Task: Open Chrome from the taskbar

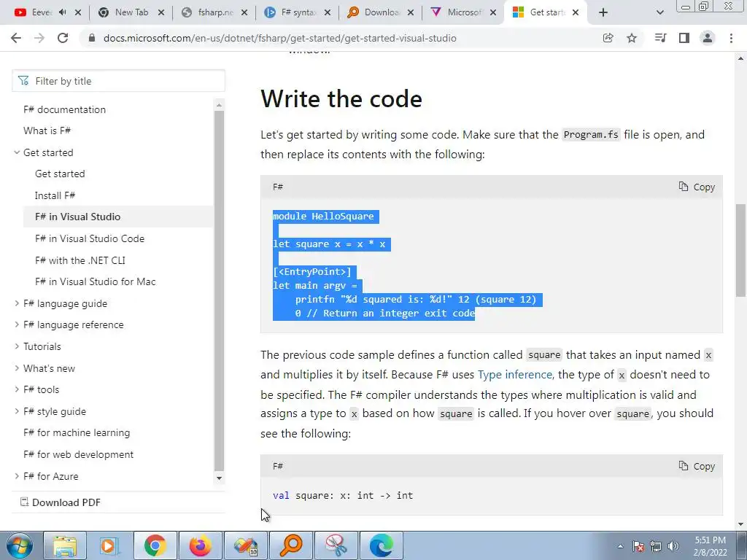Action: pos(155,545)
